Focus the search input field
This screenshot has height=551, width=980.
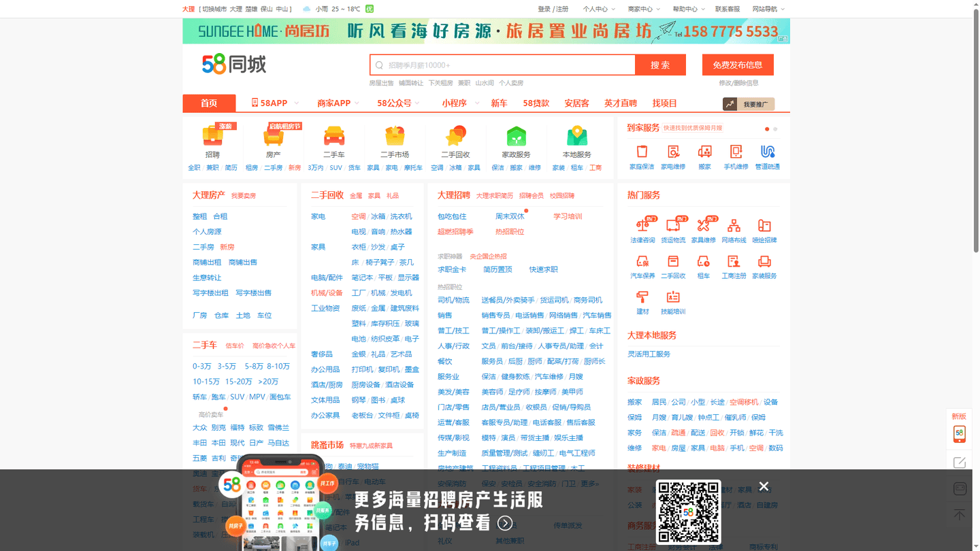(502, 65)
